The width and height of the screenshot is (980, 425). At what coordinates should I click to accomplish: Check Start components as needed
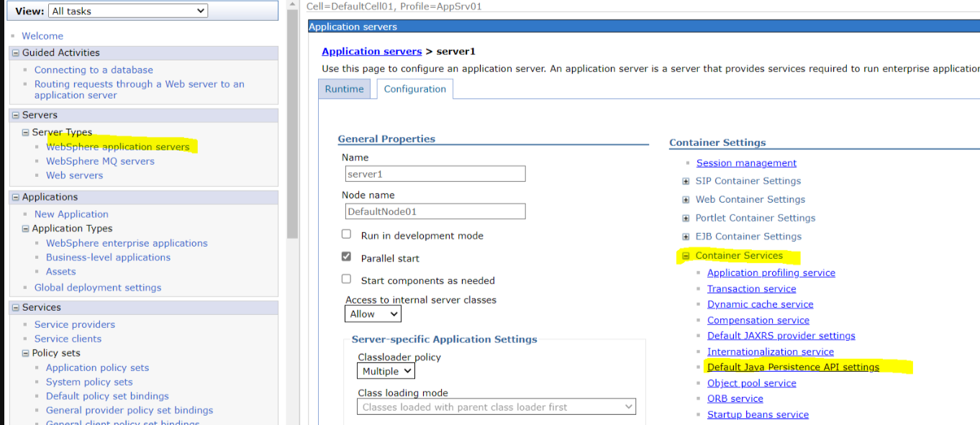(346, 279)
